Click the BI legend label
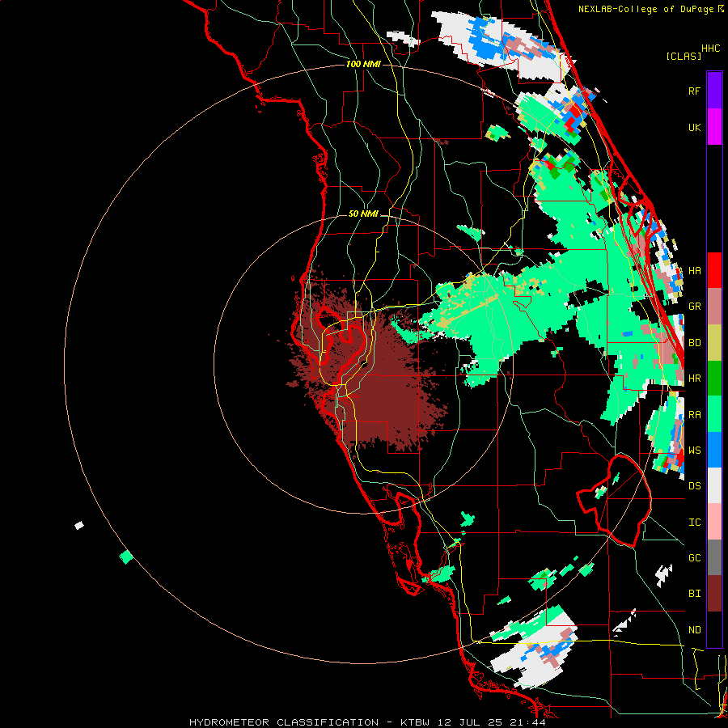Viewport: 728px width, 728px height. click(x=694, y=594)
